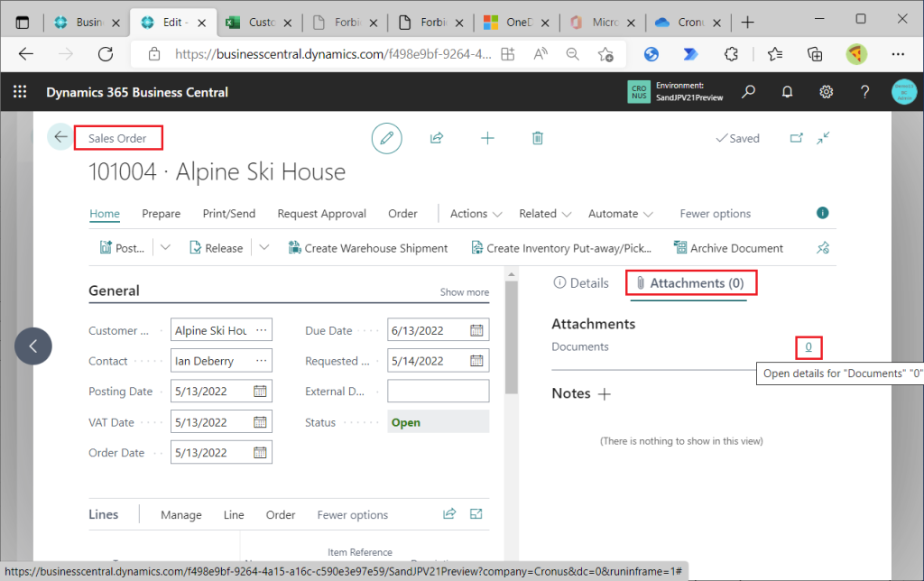Open a new browser tab
The height and width of the screenshot is (581, 924).
tap(747, 23)
